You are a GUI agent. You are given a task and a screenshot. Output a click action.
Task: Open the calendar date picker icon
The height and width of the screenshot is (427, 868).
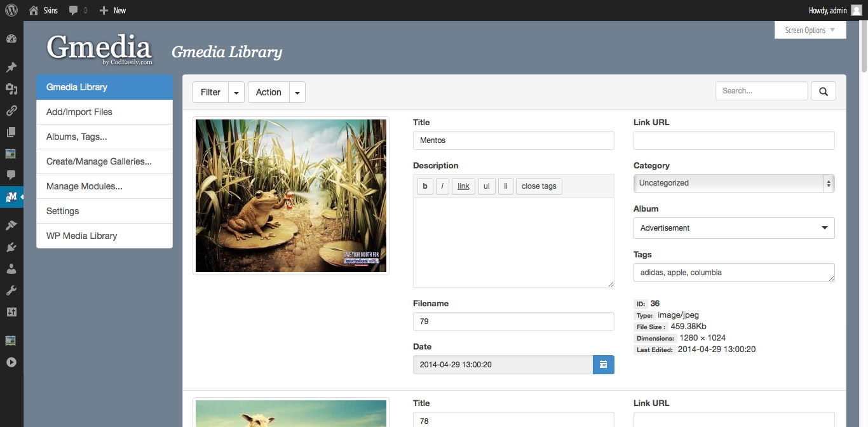pos(603,365)
